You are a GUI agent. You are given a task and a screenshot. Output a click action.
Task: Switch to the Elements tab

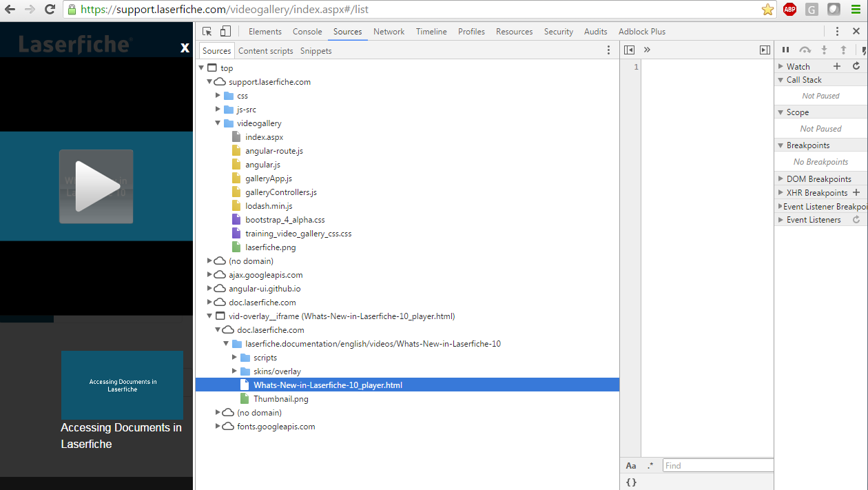click(x=265, y=31)
